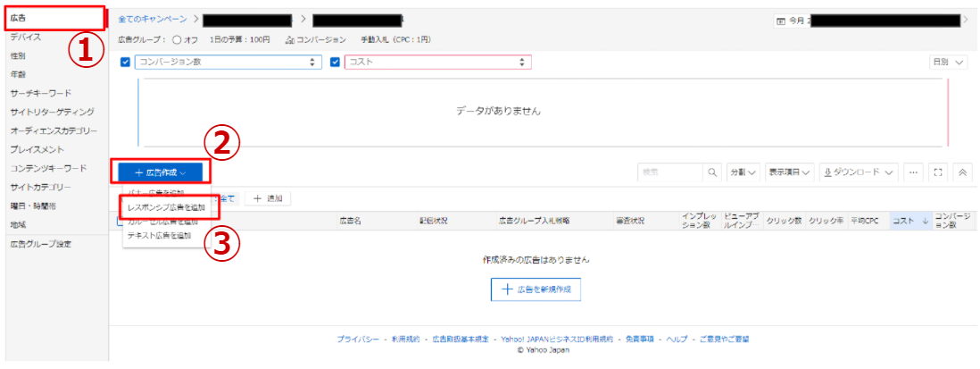The width and height of the screenshot is (980, 369).
Task: Click the calendar date range icon
Action: coord(781,20)
